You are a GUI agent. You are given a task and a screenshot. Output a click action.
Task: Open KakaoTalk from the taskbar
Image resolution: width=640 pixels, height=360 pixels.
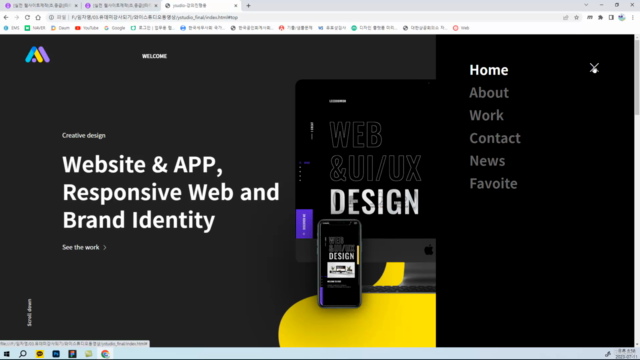[x=40, y=354]
